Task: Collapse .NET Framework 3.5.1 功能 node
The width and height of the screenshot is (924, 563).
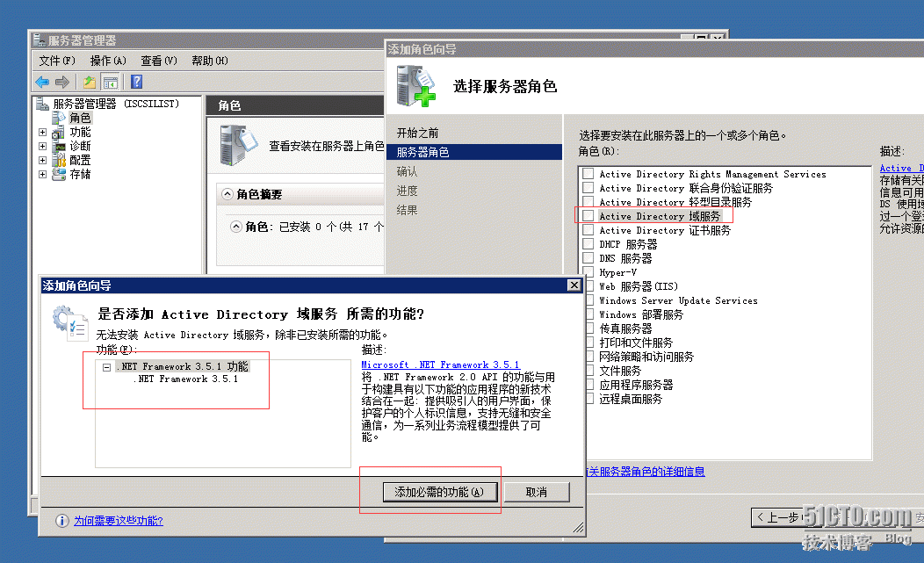Action: [106, 367]
